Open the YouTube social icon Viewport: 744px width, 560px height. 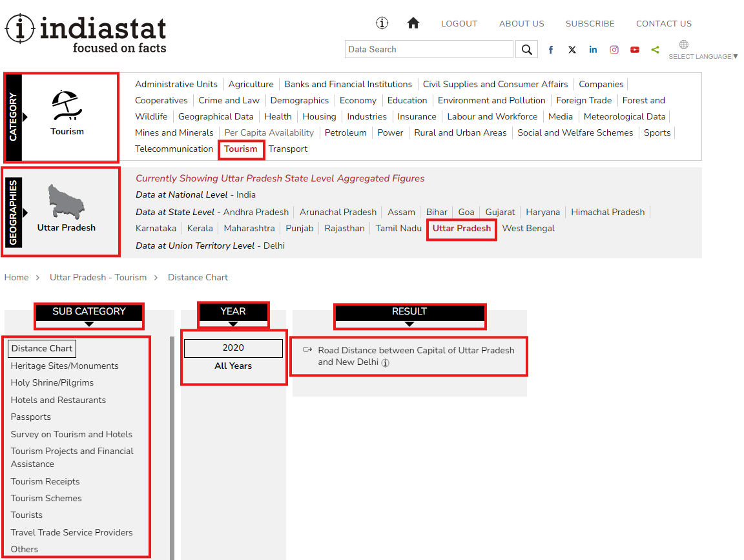pyautogui.click(x=635, y=50)
